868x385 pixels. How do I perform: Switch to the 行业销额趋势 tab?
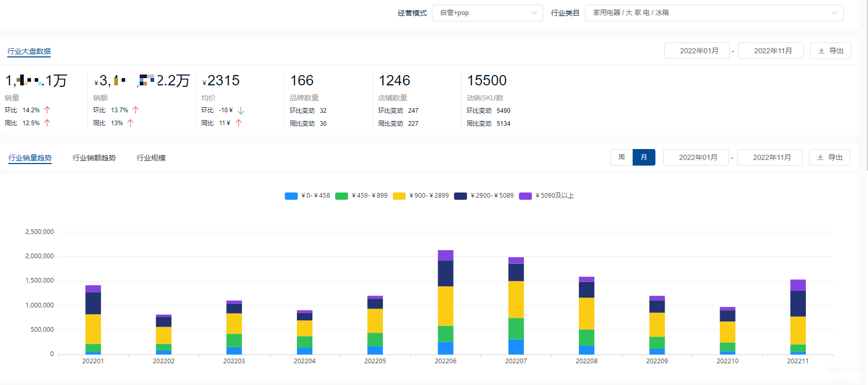pos(94,158)
